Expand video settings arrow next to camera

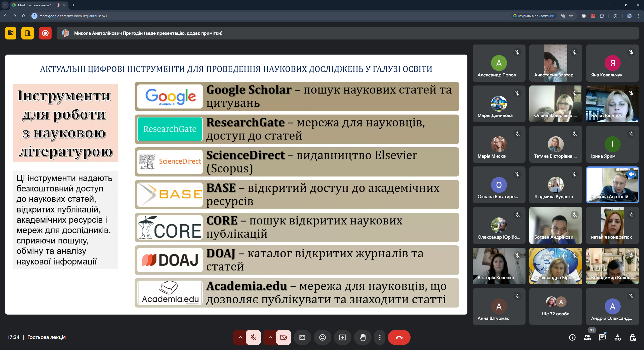tap(270, 337)
